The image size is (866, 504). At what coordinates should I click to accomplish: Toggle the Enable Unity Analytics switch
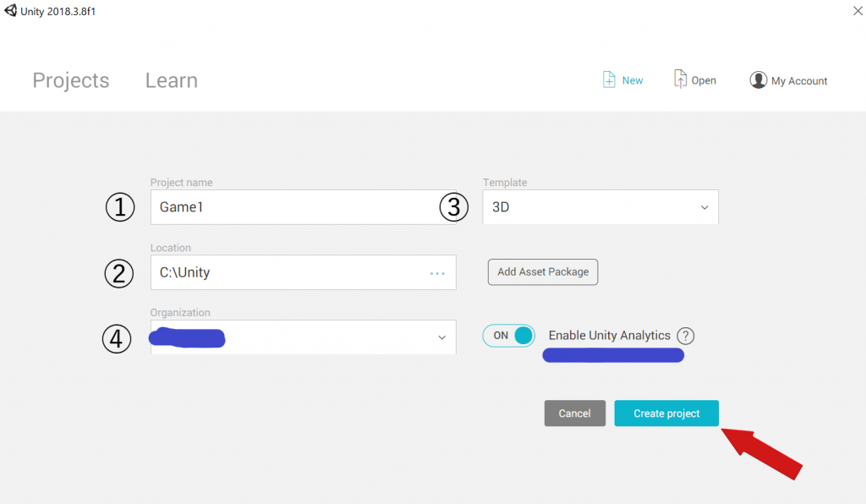click(508, 336)
